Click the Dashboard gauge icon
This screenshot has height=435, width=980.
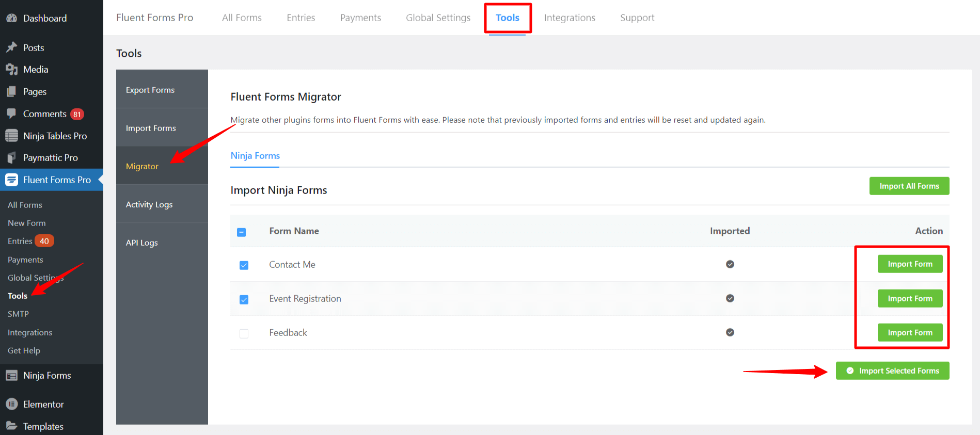pos(11,18)
